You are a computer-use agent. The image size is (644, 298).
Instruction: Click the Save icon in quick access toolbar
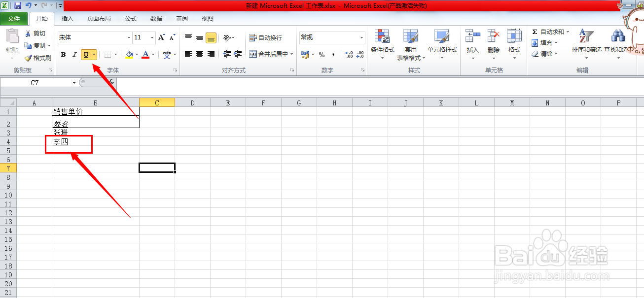pyautogui.click(x=18, y=5)
